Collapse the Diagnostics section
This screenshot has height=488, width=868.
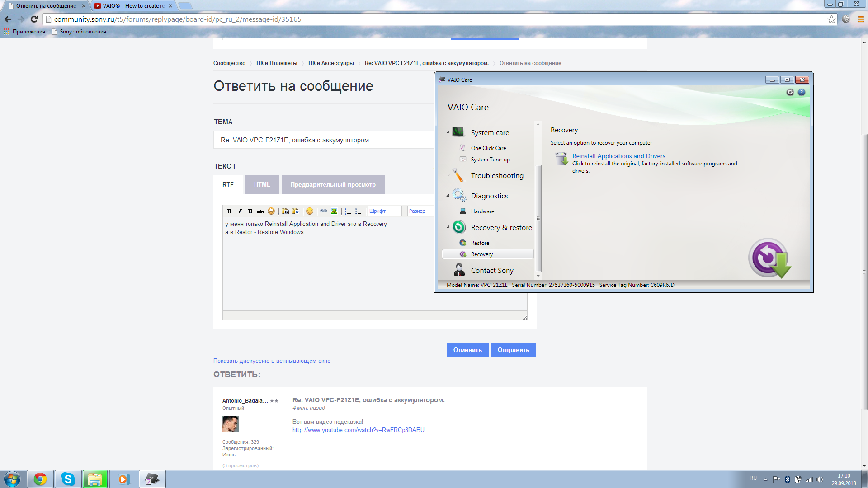[x=448, y=196]
